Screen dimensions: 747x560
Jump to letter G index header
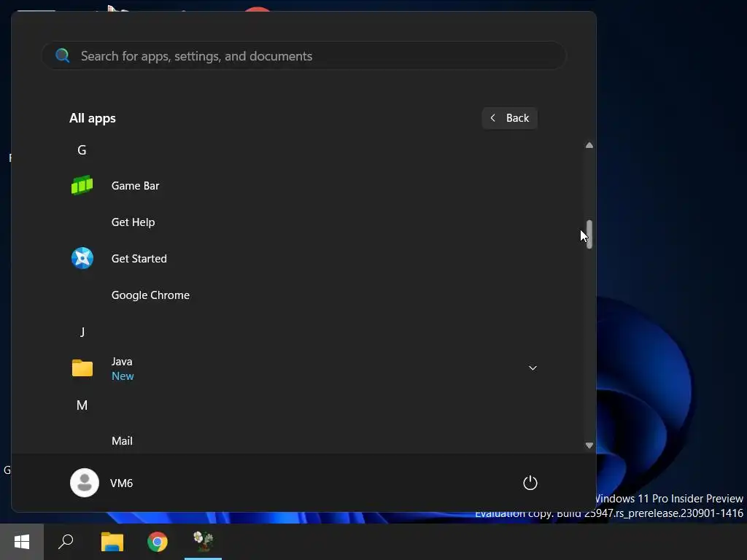tap(82, 150)
